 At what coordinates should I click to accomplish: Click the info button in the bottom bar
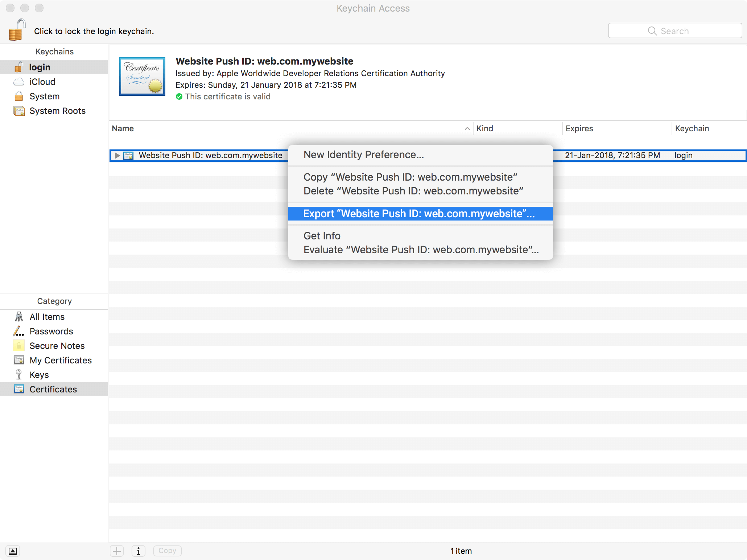click(138, 551)
